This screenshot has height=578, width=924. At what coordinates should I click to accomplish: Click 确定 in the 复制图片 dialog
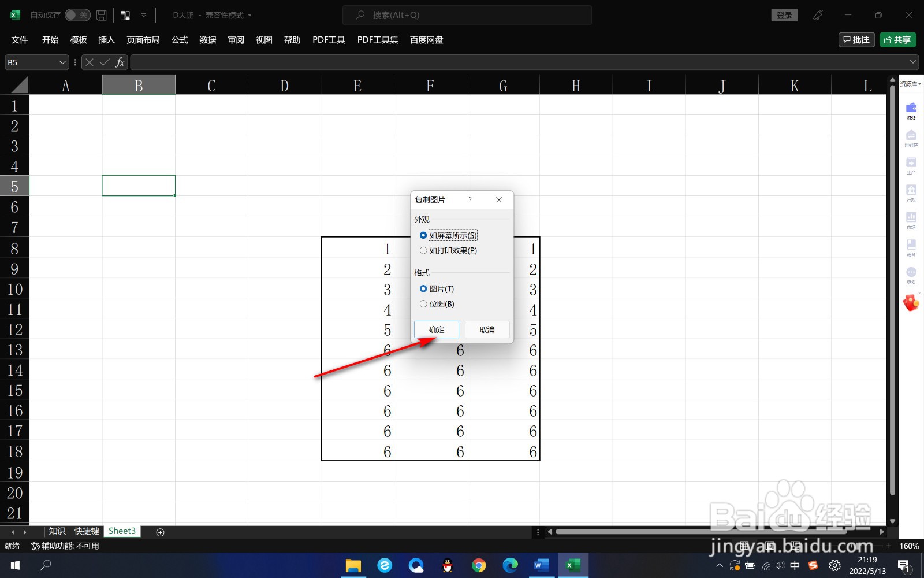click(x=437, y=329)
